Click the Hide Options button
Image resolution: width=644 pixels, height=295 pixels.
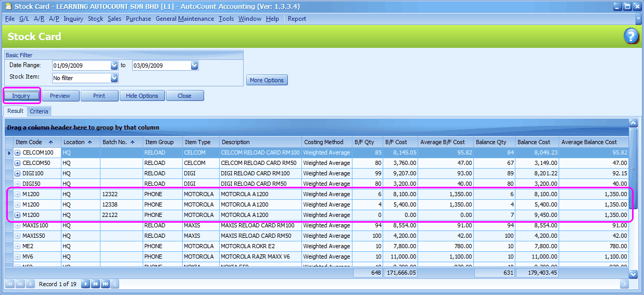pos(142,96)
